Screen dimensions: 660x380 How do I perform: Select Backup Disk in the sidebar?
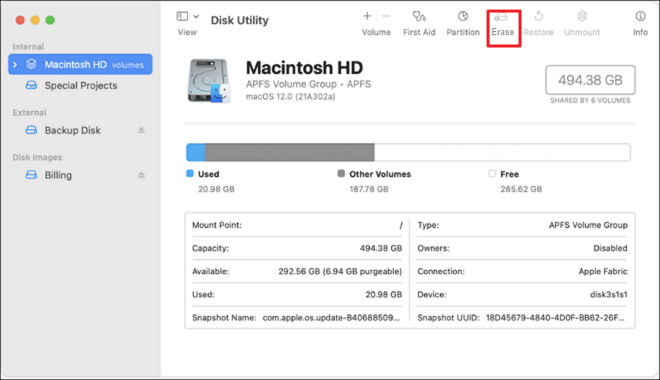pyautogui.click(x=72, y=130)
